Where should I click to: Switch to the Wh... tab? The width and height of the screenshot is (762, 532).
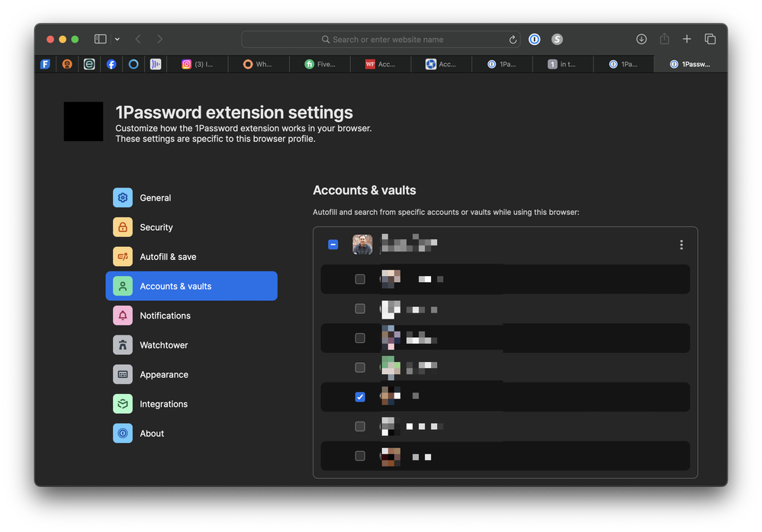click(x=259, y=64)
